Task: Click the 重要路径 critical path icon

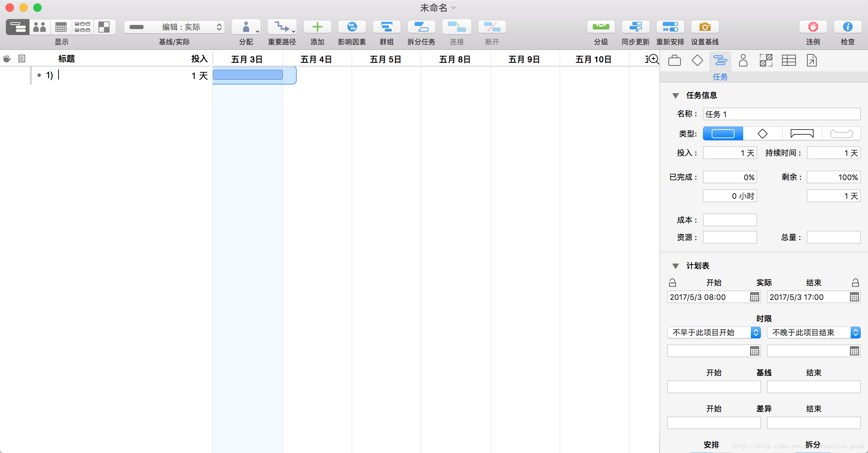Action: [281, 27]
